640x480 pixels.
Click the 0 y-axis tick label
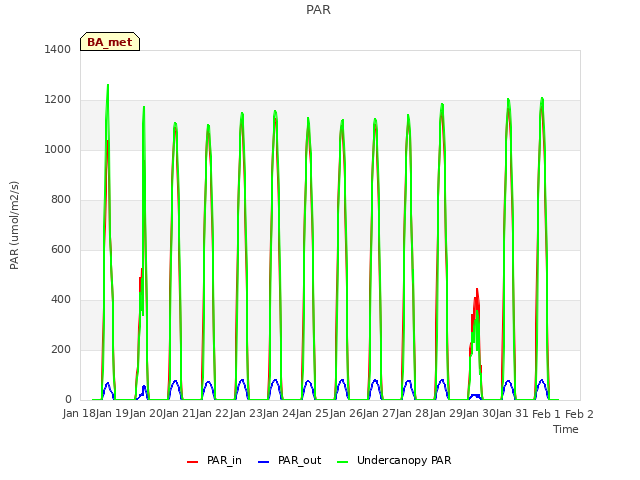click(68, 400)
